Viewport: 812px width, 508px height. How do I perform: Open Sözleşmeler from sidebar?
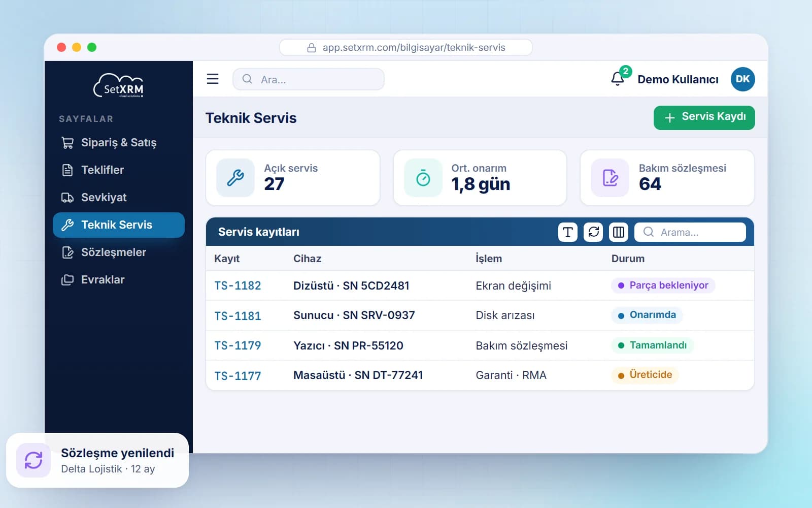pos(119,252)
